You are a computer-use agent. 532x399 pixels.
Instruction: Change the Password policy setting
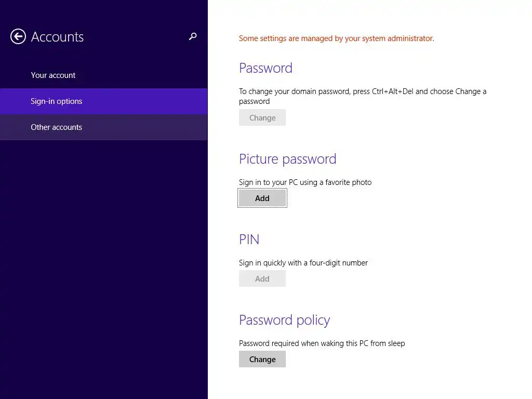(x=262, y=360)
